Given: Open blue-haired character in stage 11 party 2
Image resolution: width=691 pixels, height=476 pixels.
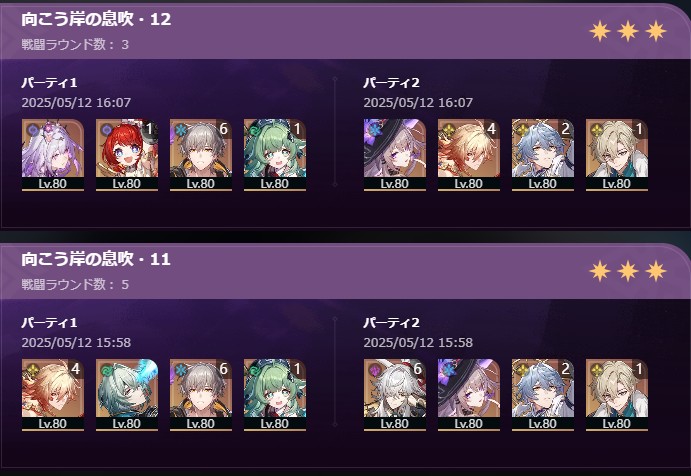Looking at the screenshot, I should (x=543, y=394).
